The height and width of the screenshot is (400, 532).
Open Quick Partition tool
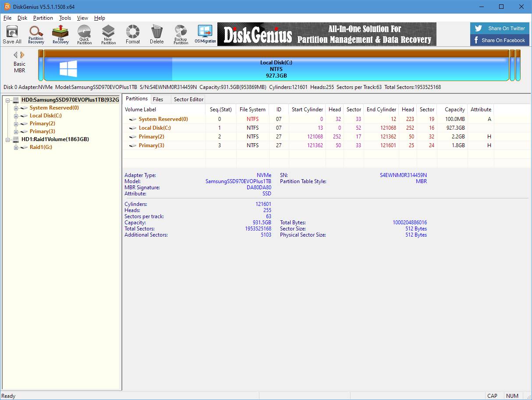84,35
